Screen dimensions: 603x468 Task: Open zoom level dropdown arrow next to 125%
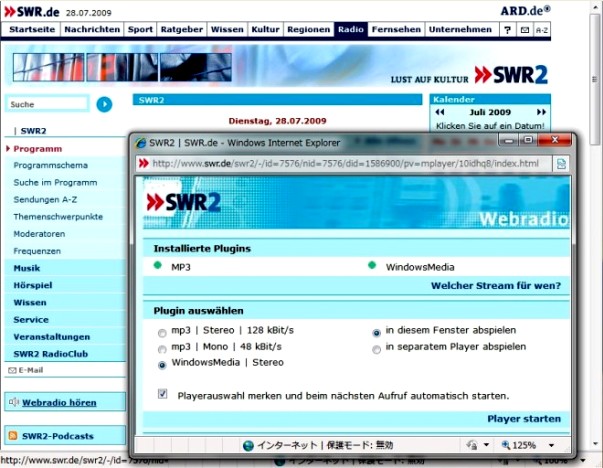tap(551, 445)
